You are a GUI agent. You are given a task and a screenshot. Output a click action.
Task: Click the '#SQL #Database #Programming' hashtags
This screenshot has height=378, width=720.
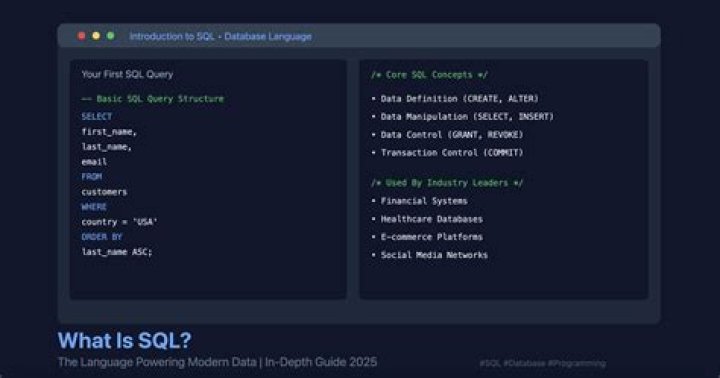[542, 363]
